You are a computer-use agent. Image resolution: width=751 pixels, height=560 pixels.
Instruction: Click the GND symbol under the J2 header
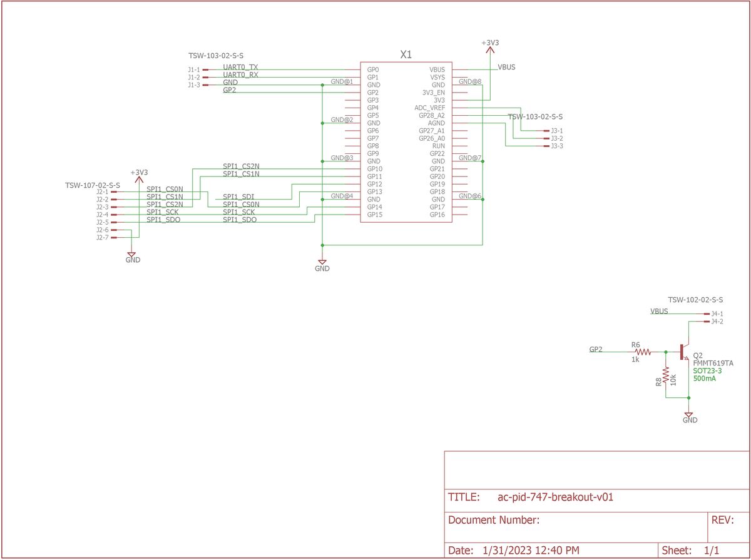[133, 254]
